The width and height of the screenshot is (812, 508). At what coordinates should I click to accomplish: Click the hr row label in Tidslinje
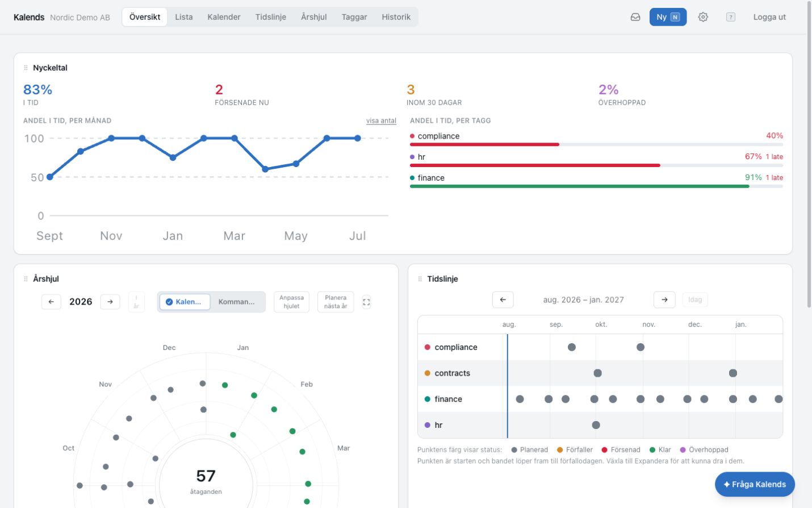(438, 425)
